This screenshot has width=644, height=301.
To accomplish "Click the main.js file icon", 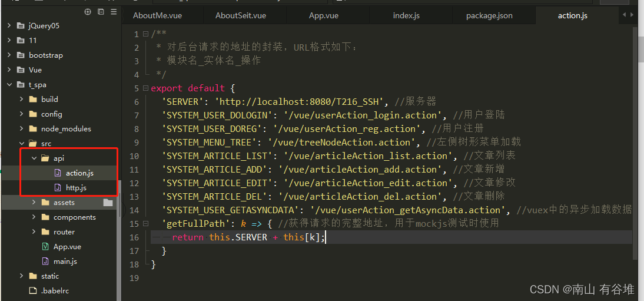I will 45,262.
